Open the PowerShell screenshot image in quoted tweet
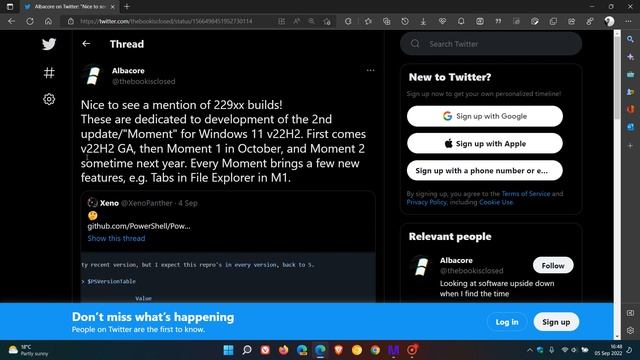 click(x=228, y=278)
